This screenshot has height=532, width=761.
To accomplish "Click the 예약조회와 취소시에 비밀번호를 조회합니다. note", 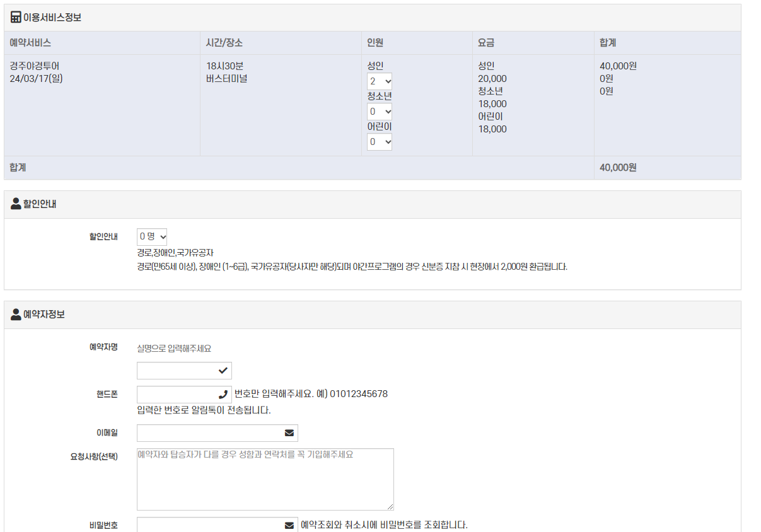I will click(x=385, y=525).
